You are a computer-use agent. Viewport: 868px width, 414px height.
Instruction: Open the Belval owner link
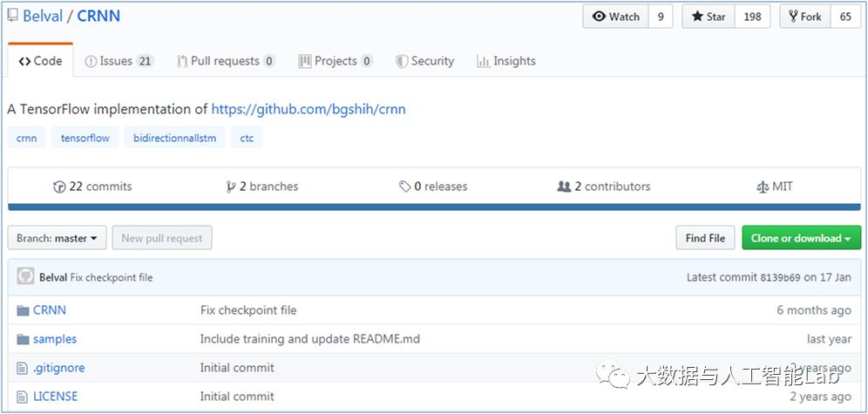click(43, 16)
